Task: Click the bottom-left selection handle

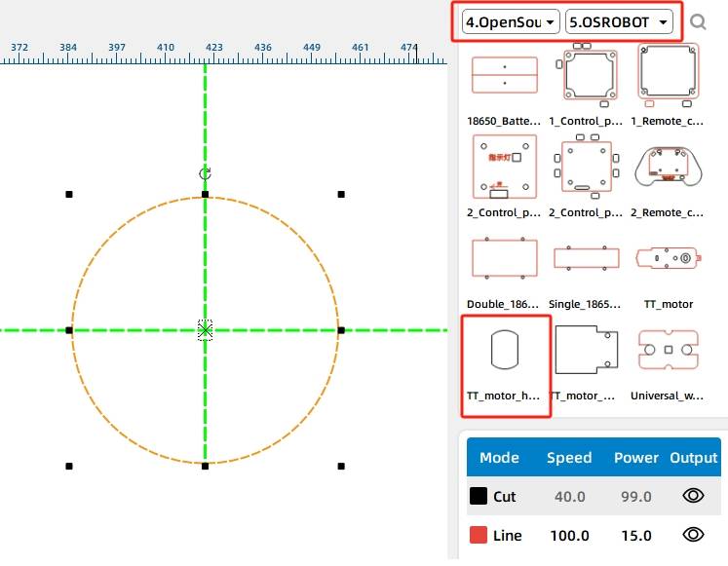Action: 69,467
